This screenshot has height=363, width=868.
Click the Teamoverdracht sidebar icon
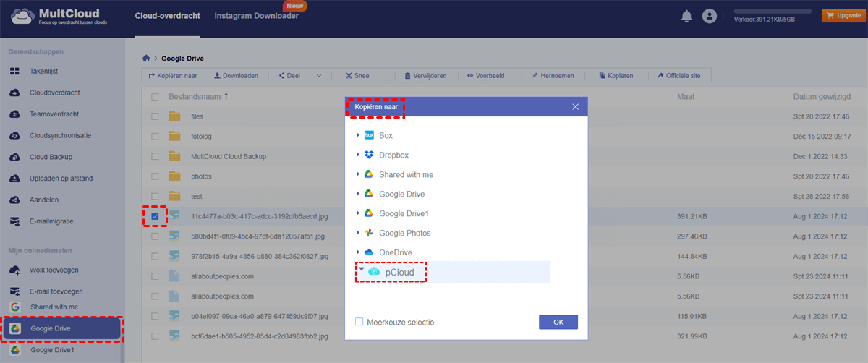tap(14, 114)
